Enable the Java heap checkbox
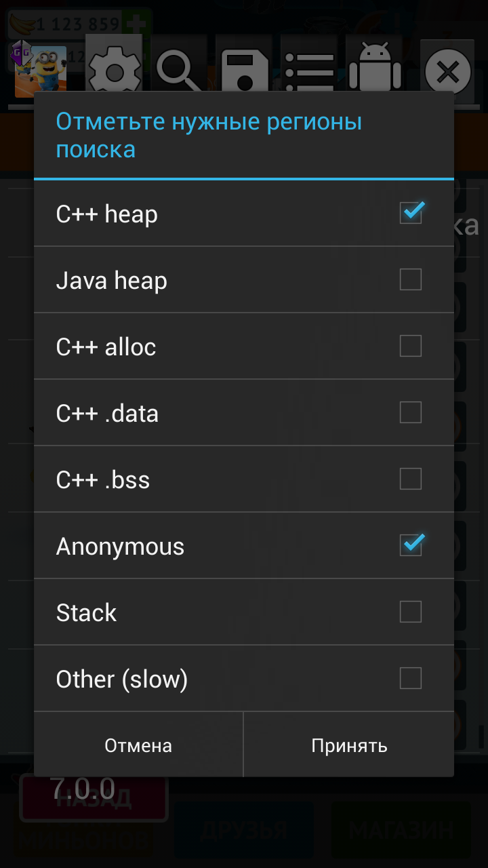This screenshot has width=488, height=868. tap(411, 279)
